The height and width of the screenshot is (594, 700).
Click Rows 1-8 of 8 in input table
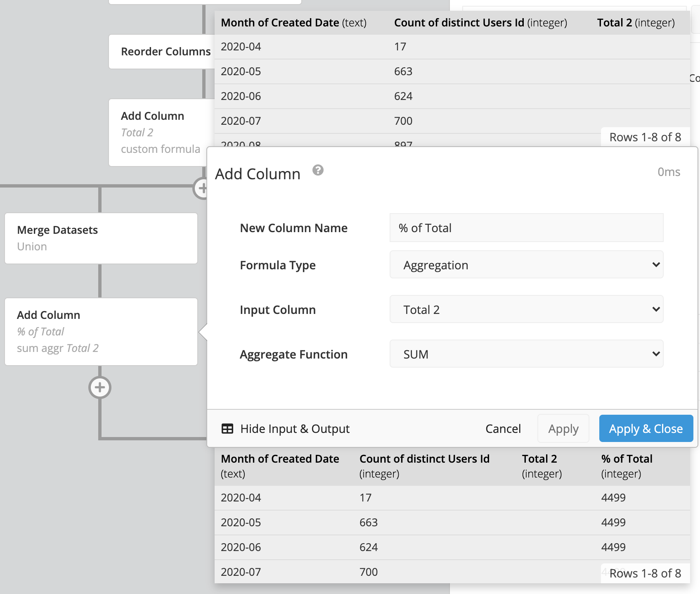pos(645,137)
